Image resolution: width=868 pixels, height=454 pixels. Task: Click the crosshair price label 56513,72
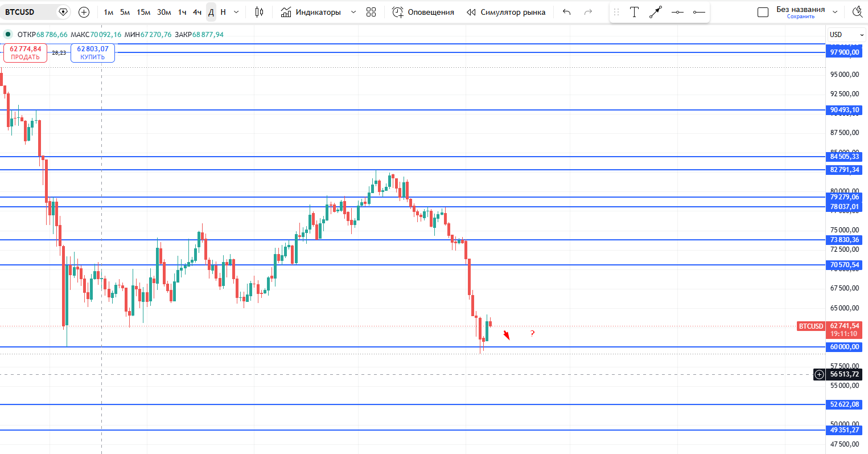click(x=845, y=374)
